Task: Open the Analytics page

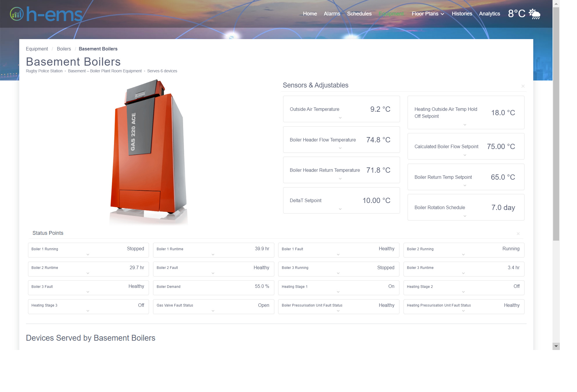Action: (489, 14)
